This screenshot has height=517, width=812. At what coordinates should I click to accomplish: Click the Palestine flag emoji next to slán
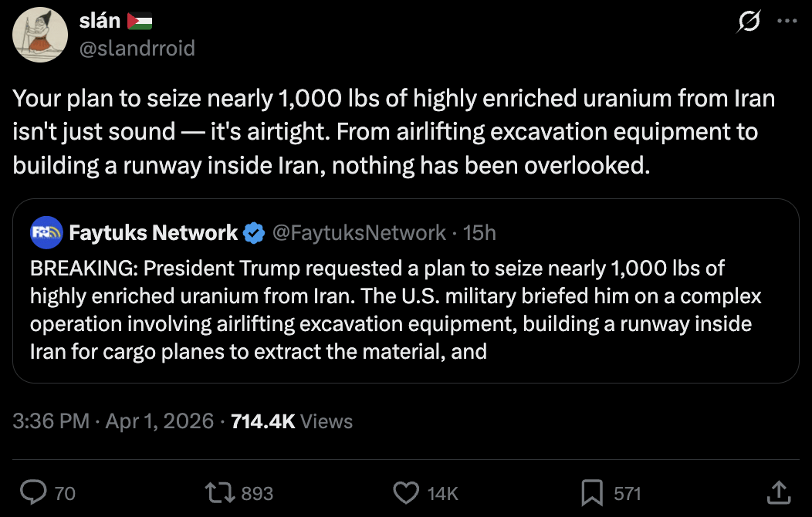click(140, 22)
